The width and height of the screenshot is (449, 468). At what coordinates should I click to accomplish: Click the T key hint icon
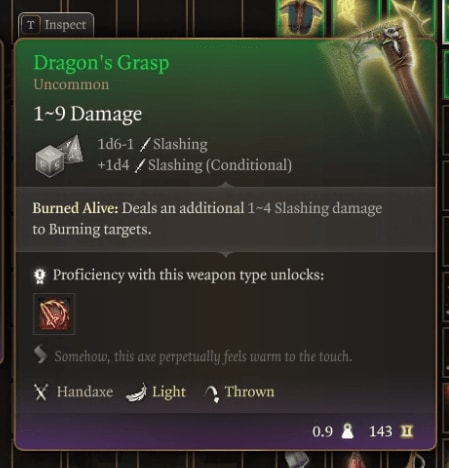[31, 25]
